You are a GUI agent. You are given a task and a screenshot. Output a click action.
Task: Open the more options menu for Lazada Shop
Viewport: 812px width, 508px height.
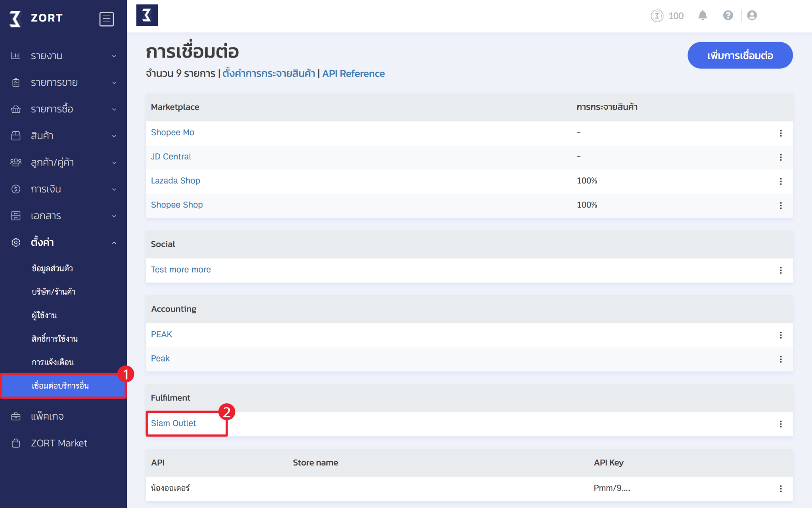781,181
